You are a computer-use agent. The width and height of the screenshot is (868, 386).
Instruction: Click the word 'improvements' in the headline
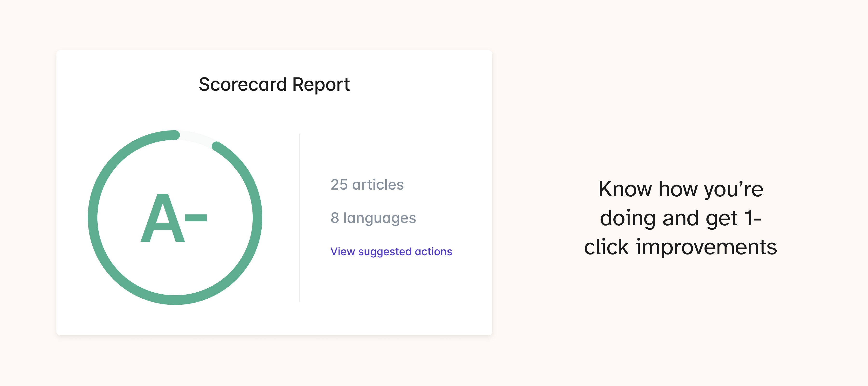(706, 247)
